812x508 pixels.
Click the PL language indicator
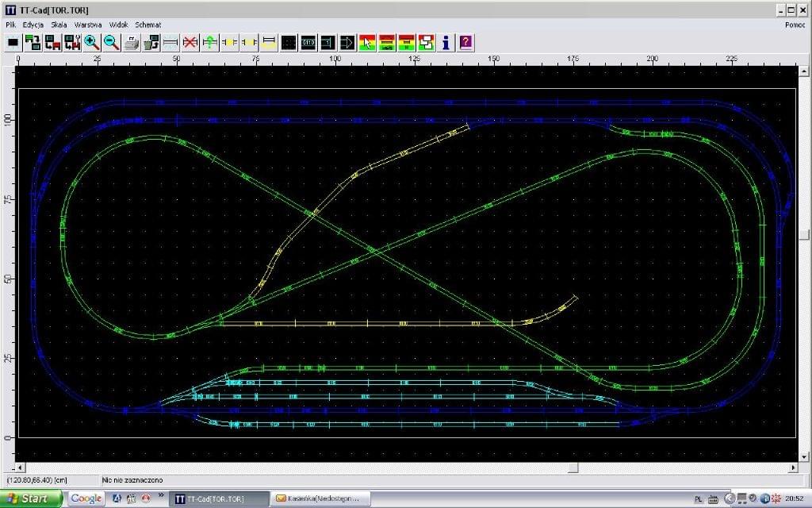click(x=699, y=499)
